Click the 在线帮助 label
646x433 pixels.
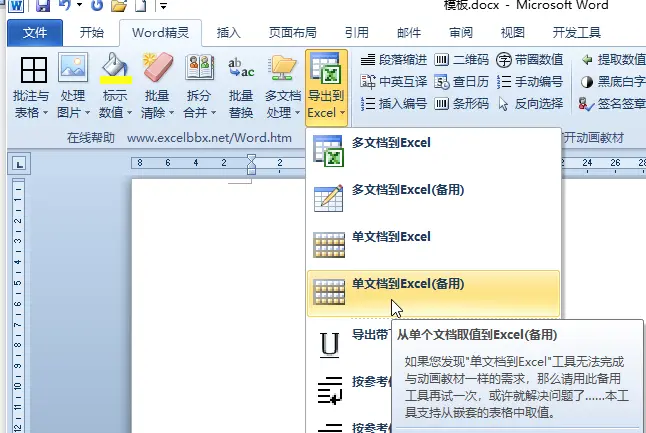point(91,138)
